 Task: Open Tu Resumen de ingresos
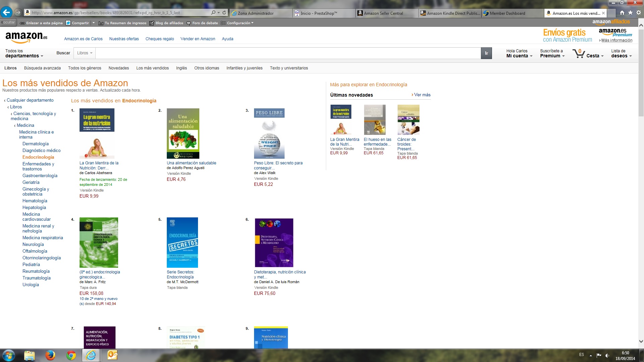pos(122,23)
